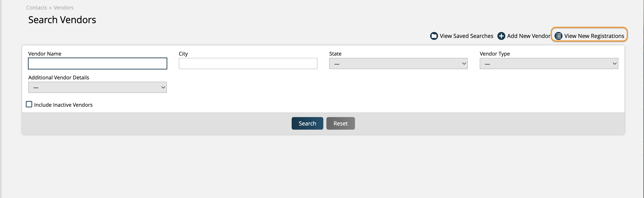Focus the Vendor Name input field
This screenshot has width=644, height=198.
98,64
